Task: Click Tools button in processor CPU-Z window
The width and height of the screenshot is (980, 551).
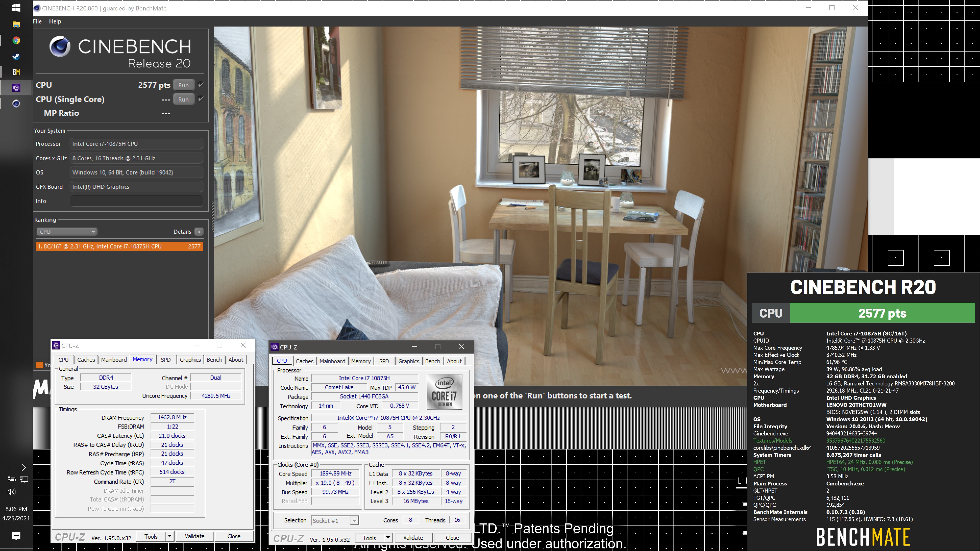Action: point(369,538)
